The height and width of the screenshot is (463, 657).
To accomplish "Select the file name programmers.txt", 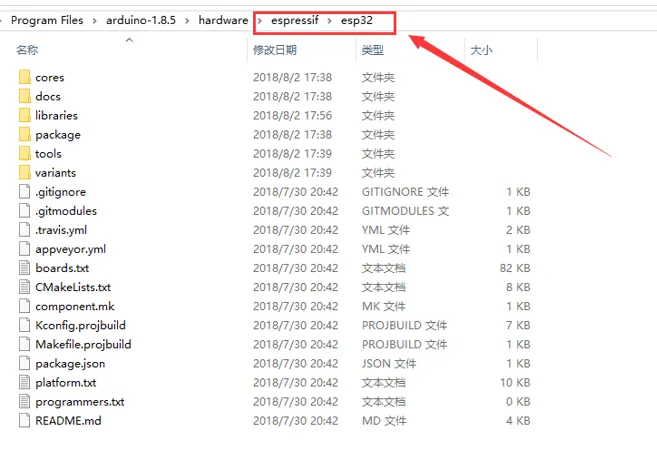I will [x=80, y=401].
